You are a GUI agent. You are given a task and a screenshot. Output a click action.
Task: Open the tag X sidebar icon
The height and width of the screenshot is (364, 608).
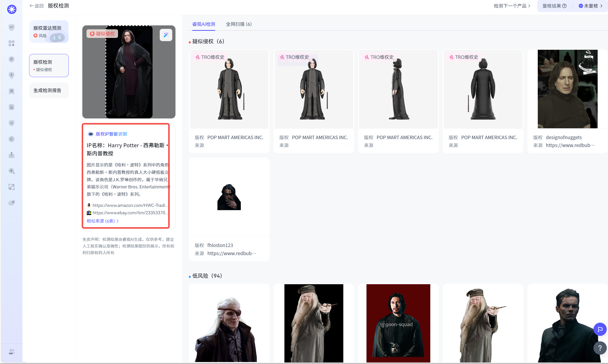tap(12, 203)
